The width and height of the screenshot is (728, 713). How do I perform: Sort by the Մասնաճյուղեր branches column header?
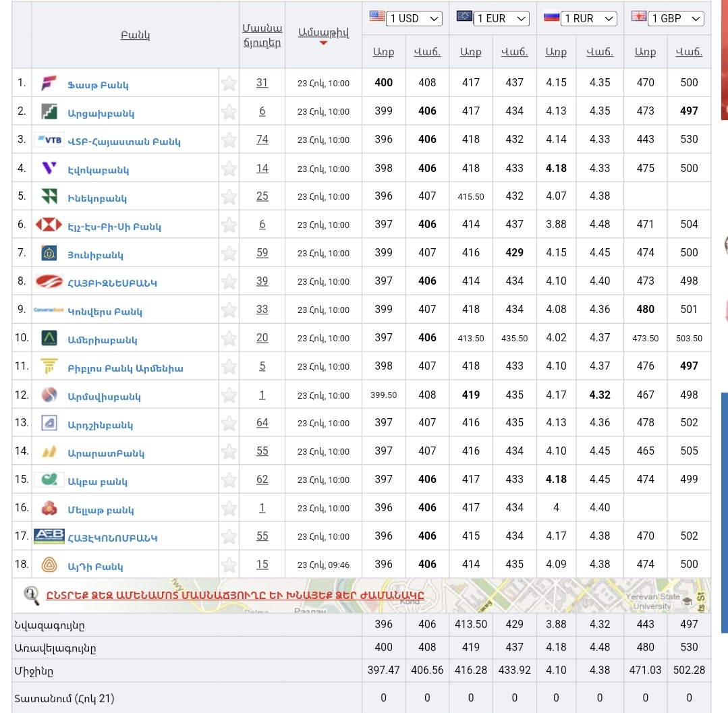[x=262, y=35]
